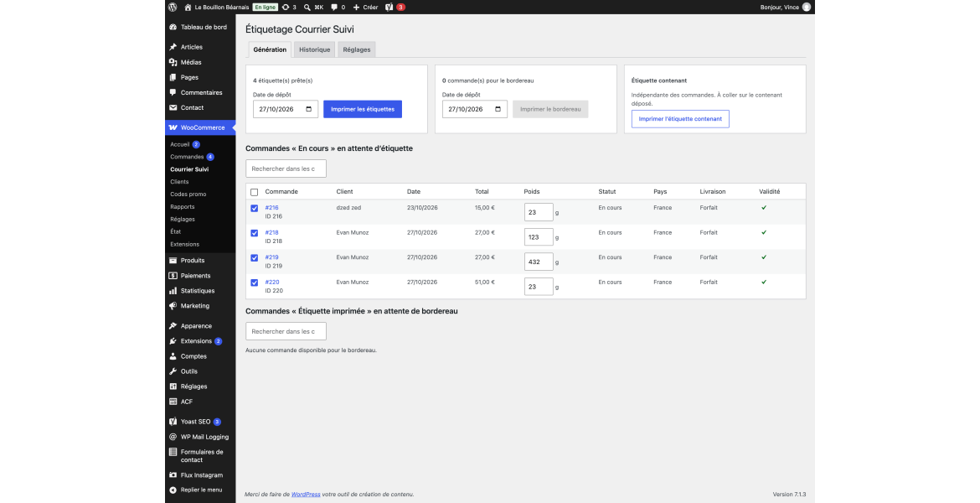The width and height of the screenshot is (980, 503).
Task: Click the Articles pin icon in sidebar
Action: click(x=173, y=47)
